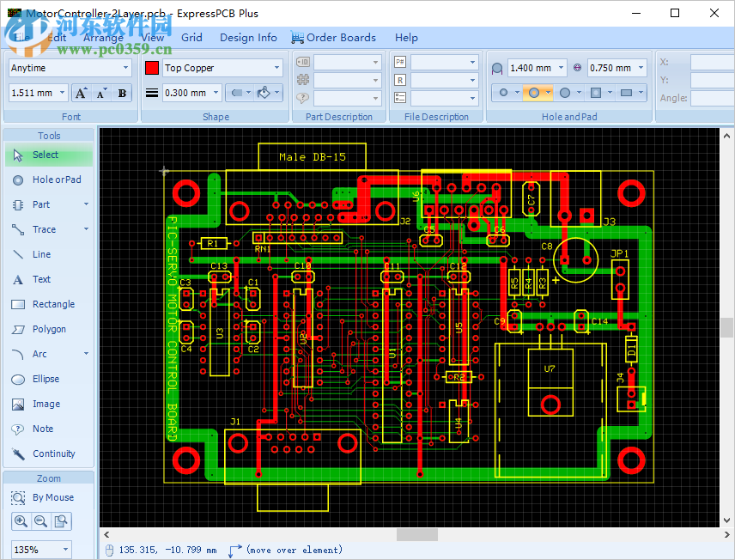Open the Grid menu
The height and width of the screenshot is (560, 735).
(191, 38)
